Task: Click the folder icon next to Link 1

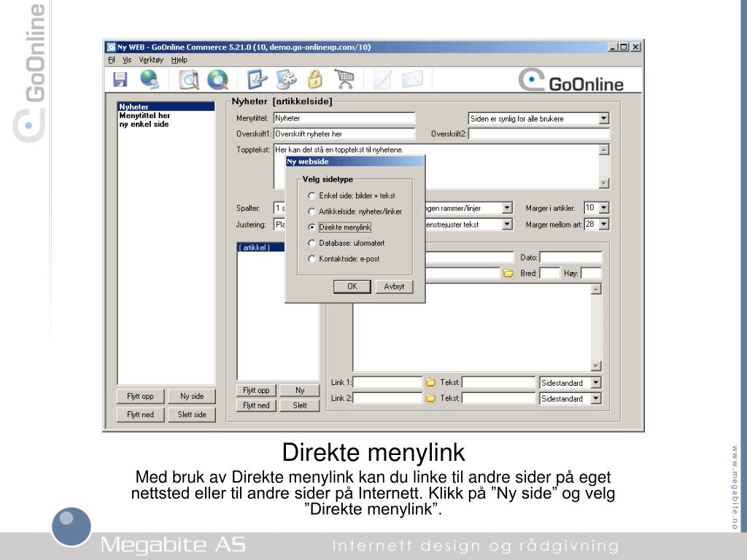Action: pyautogui.click(x=430, y=382)
